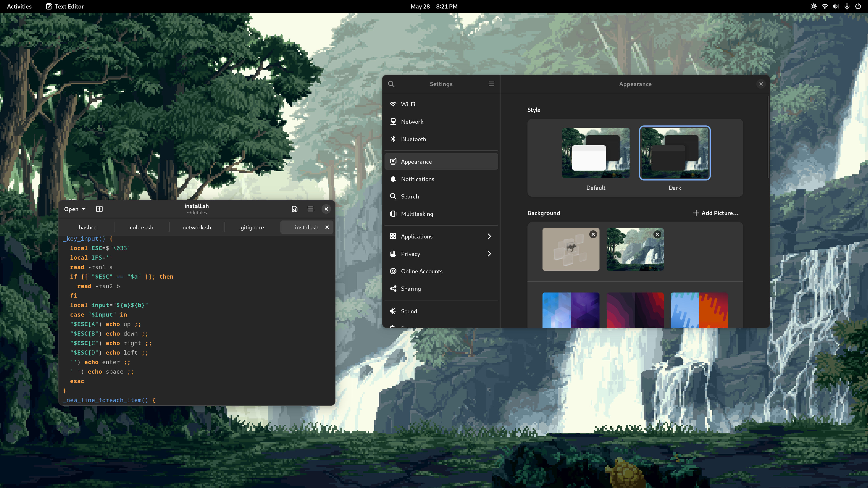
Task: Open Online Accounts settings
Action: coord(422,271)
